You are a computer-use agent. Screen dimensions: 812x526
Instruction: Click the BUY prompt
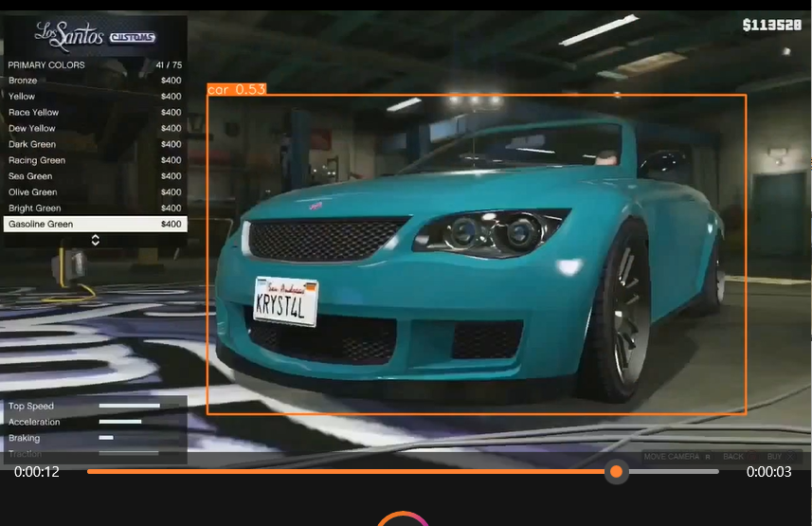coord(781,457)
